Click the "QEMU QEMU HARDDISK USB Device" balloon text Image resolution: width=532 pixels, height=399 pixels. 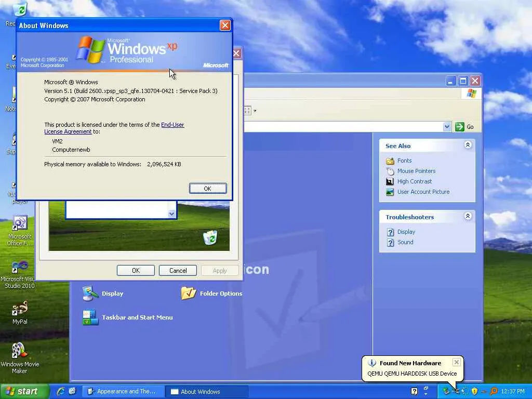tap(412, 374)
